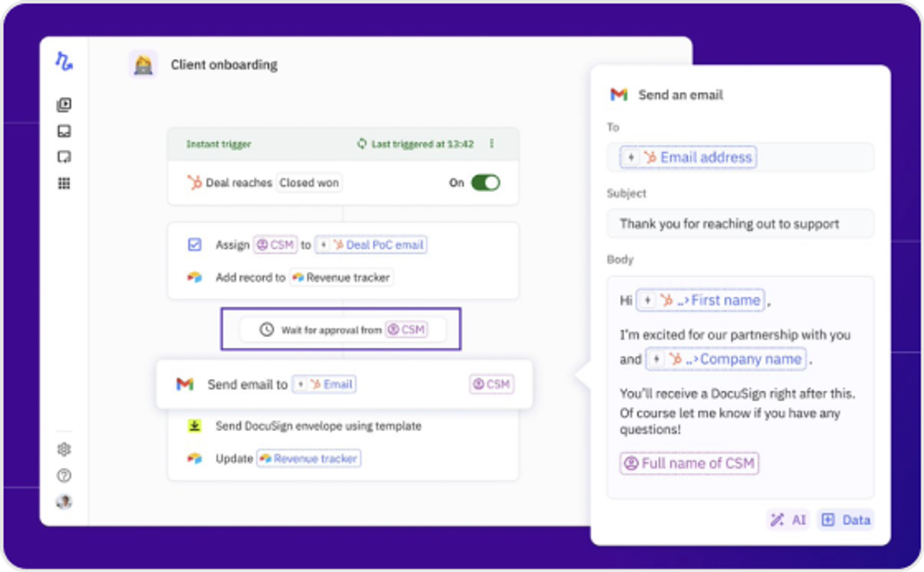Click the Deal PoC email variable chip
The height and width of the screenshot is (572, 924).
[371, 245]
